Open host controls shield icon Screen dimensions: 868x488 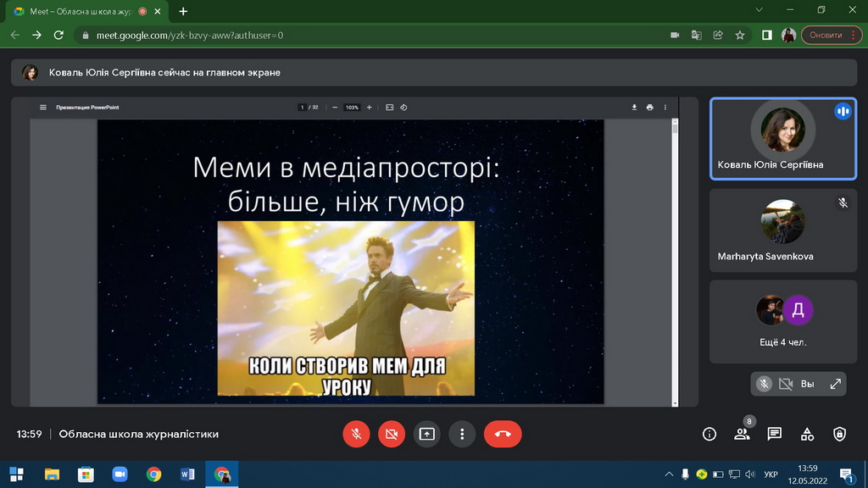(840, 435)
